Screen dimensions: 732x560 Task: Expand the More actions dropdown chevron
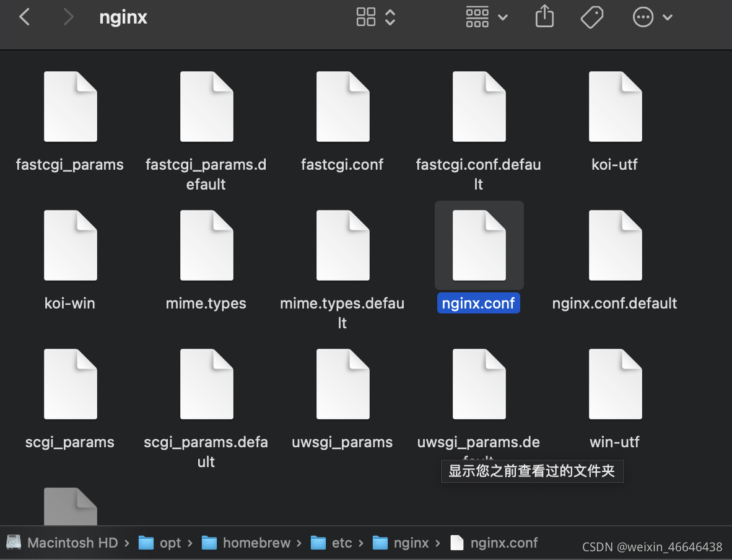coord(668,17)
